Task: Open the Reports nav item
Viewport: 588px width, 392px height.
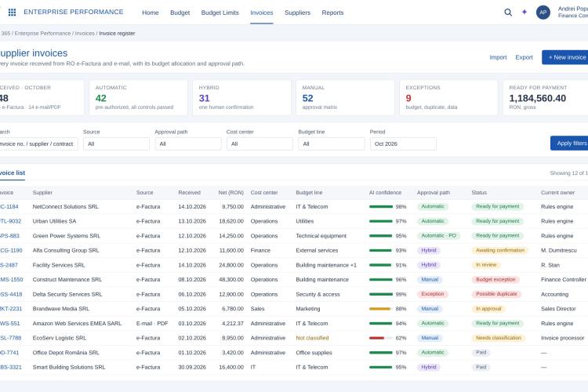Action: coord(332,13)
